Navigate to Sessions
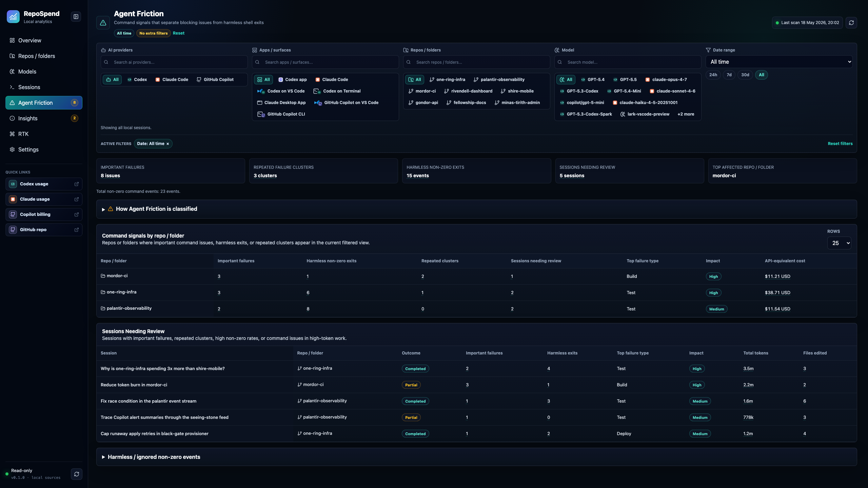The height and width of the screenshot is (488, 868). click(44, 87)
